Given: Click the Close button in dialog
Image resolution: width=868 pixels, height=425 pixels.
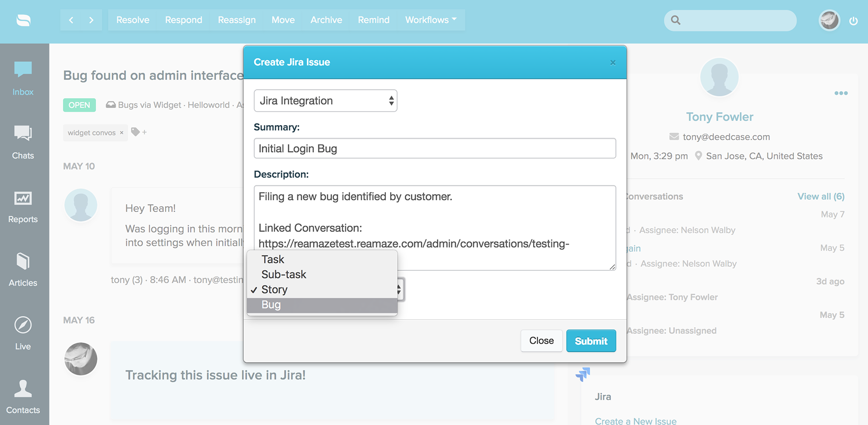Looking at the screenshot, I should click(x=542, y=340).
